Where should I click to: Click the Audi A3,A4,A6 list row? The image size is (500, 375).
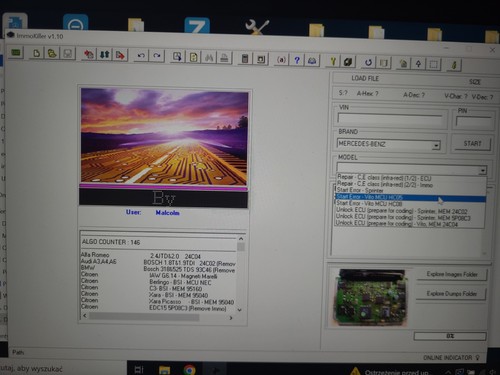tap(159, 262)
